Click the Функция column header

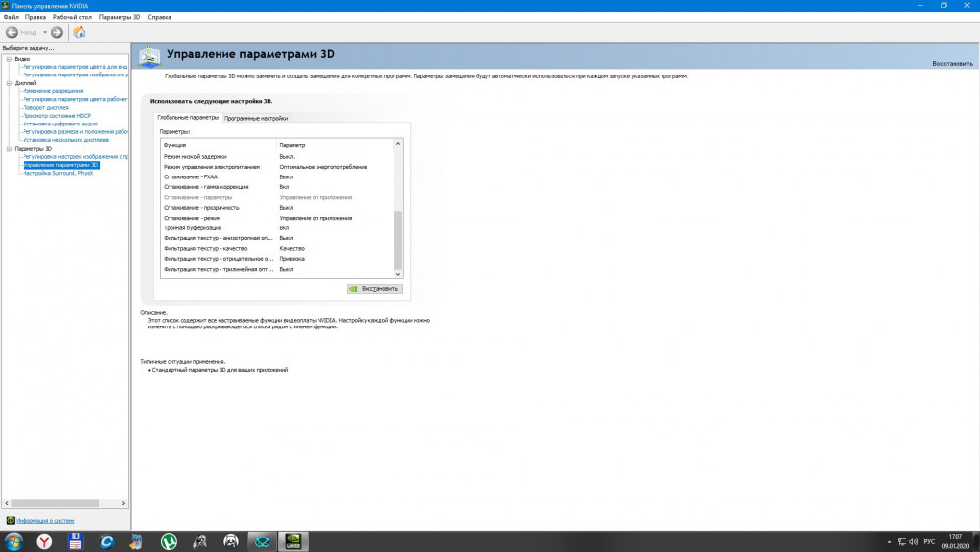point(219,145)
